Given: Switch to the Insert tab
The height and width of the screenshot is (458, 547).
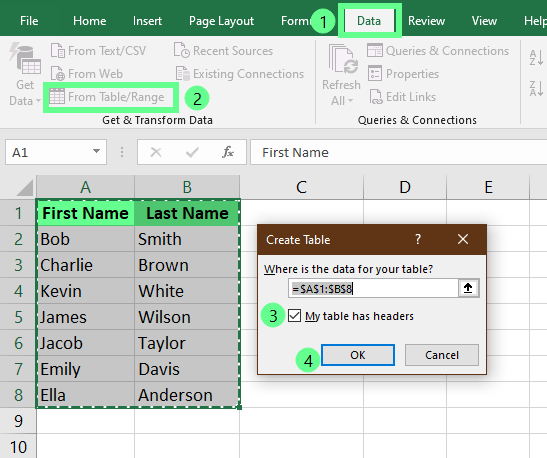Looking at the screenshot, I should click(147, 21).
